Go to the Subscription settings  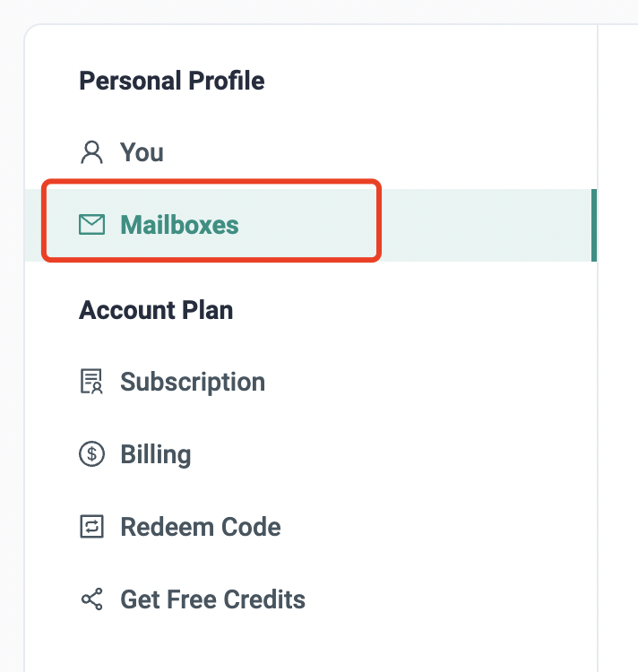pos(193,383)
